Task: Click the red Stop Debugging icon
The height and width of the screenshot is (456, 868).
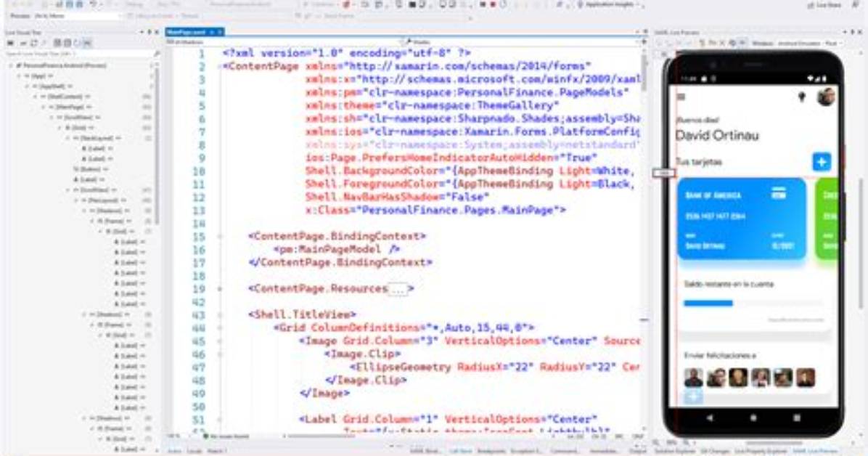Action: click(492, 4)
